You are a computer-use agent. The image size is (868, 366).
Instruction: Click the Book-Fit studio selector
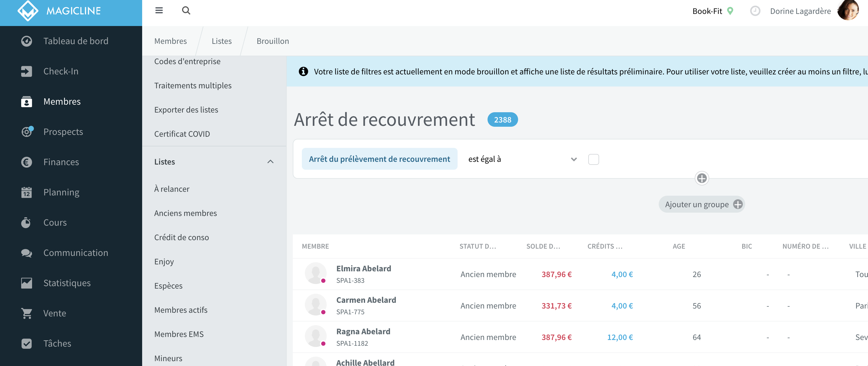pos(713,11)
